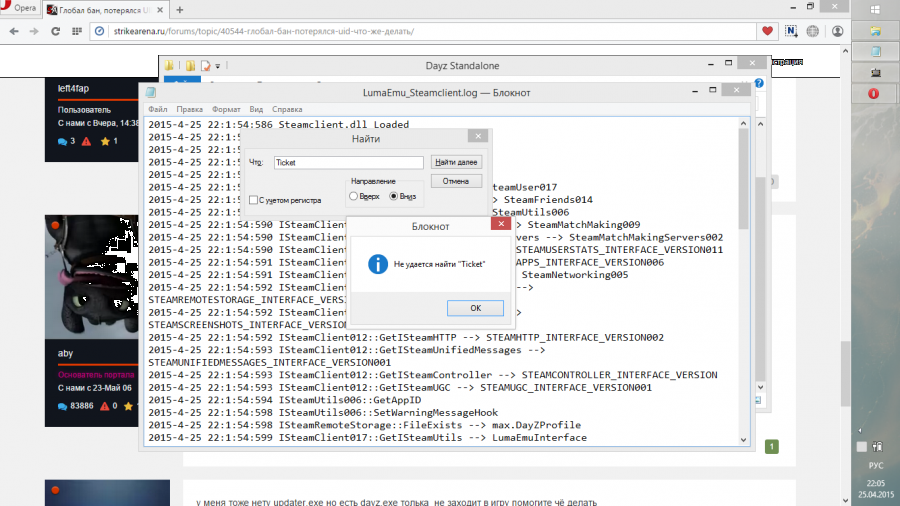Open the network tray icon

point(877,446)
